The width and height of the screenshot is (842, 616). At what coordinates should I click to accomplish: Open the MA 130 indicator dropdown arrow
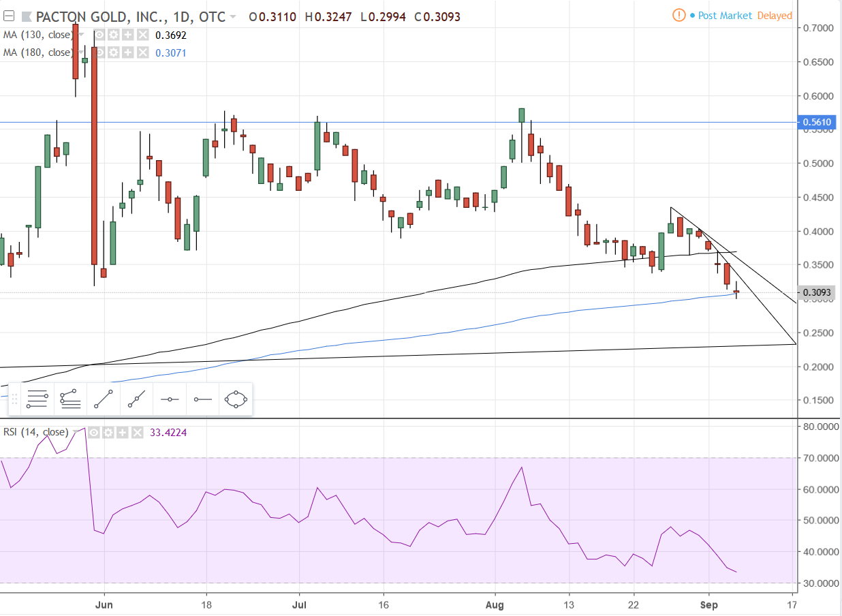click(x=82, y=35)
